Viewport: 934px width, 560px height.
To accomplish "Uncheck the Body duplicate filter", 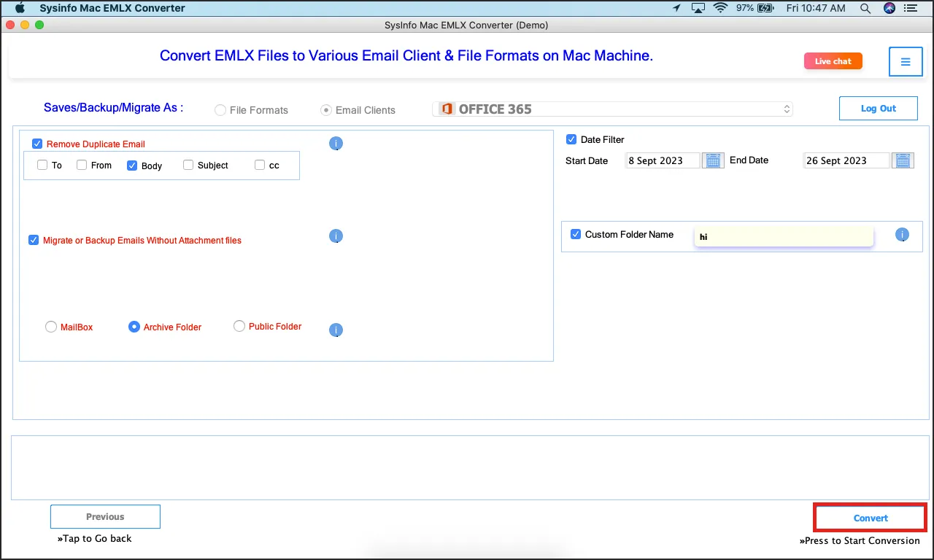I will (x=132, y=166).
